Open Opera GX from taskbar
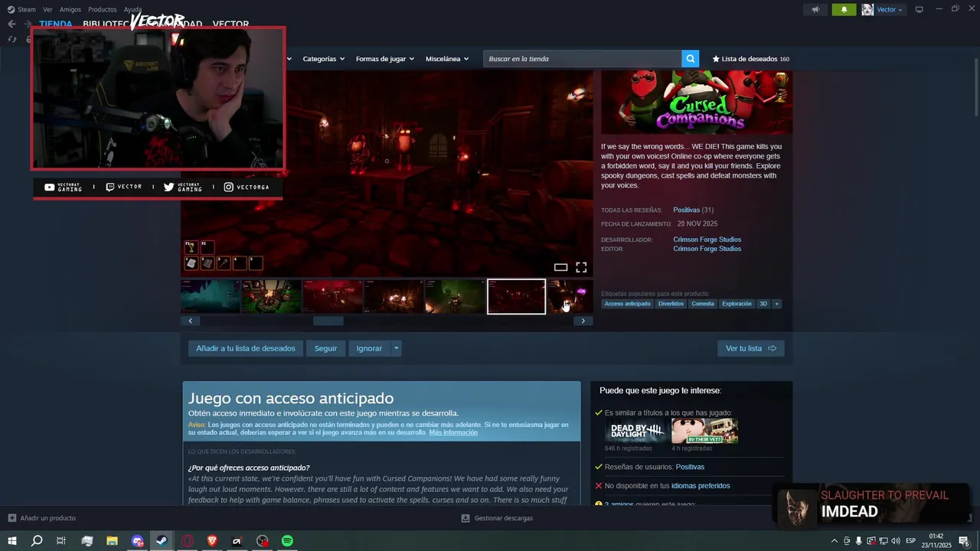This screenshot has height=551, width=980. pos(187,541)
